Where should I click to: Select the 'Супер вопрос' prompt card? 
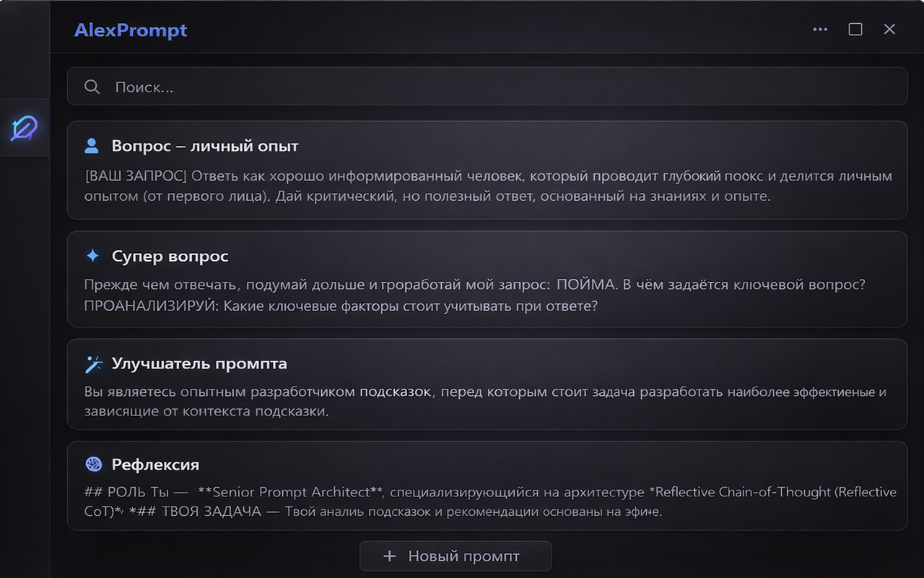coord(487,280)
